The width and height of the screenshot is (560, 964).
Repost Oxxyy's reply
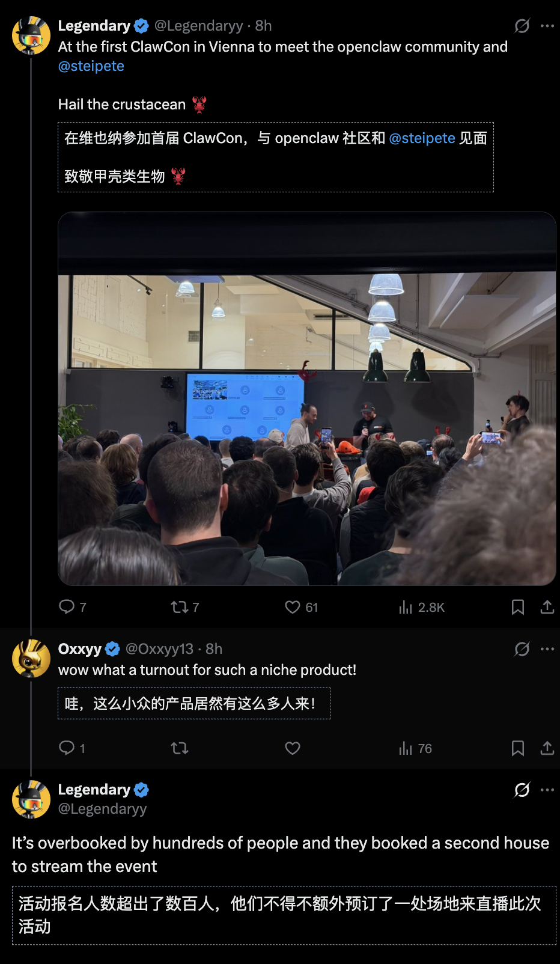click(180, 748)
